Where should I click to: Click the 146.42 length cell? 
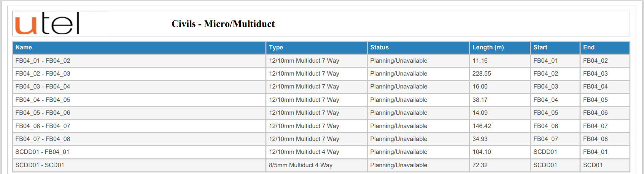click(x=499, y=126)
